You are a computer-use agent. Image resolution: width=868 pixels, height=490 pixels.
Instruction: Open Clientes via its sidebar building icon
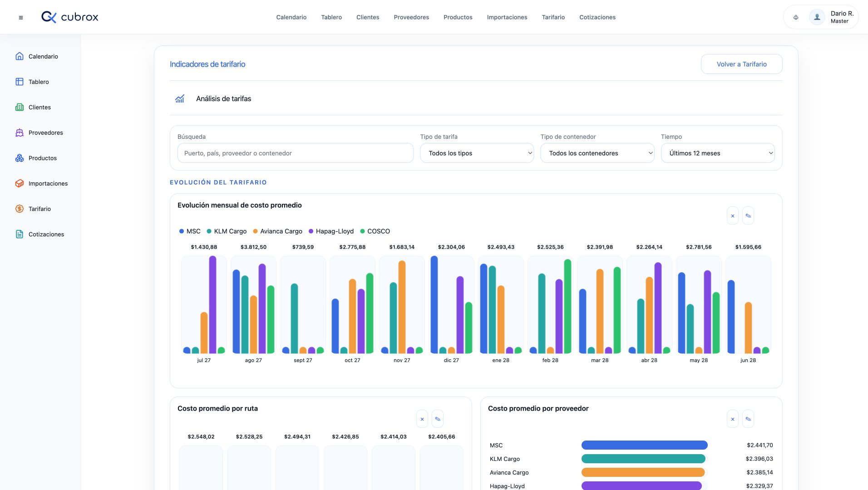[x=20, y=107]
